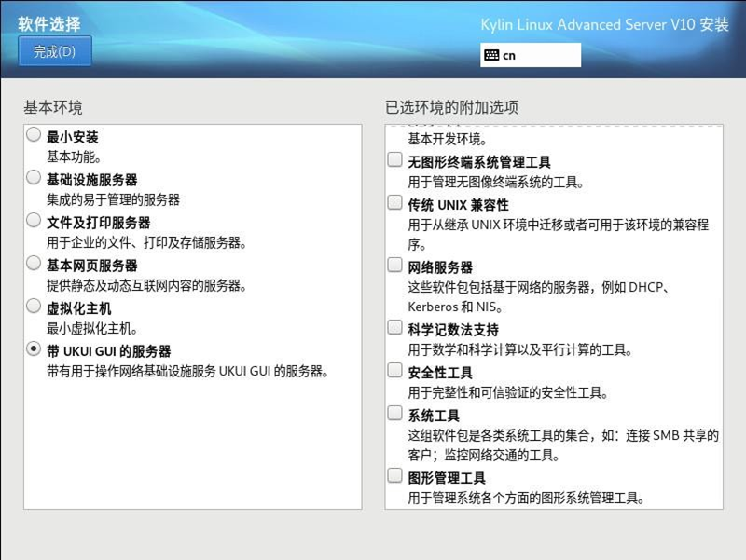Select the 虚拟化主机 radio button
Viewport: 746px width, 560px height.
34,306
